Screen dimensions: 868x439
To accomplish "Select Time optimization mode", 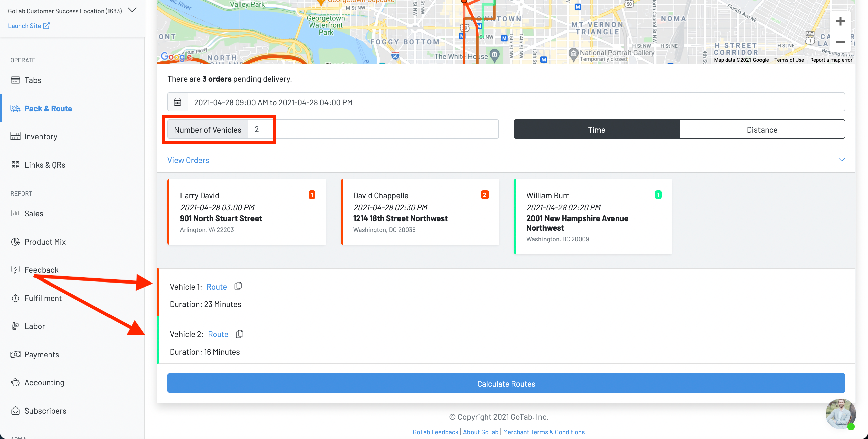I will point(596,129).
